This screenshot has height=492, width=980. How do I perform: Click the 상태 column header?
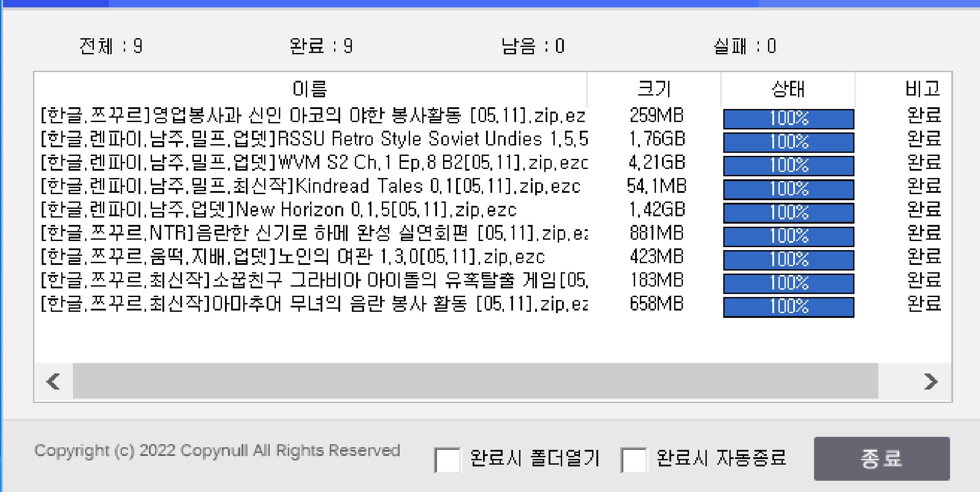(788, 89)
